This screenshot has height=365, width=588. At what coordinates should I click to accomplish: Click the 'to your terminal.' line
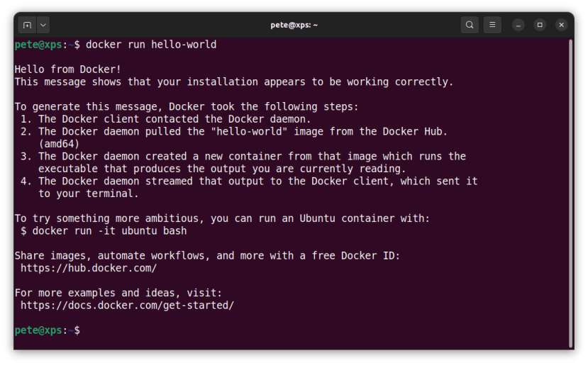point(89,193)
